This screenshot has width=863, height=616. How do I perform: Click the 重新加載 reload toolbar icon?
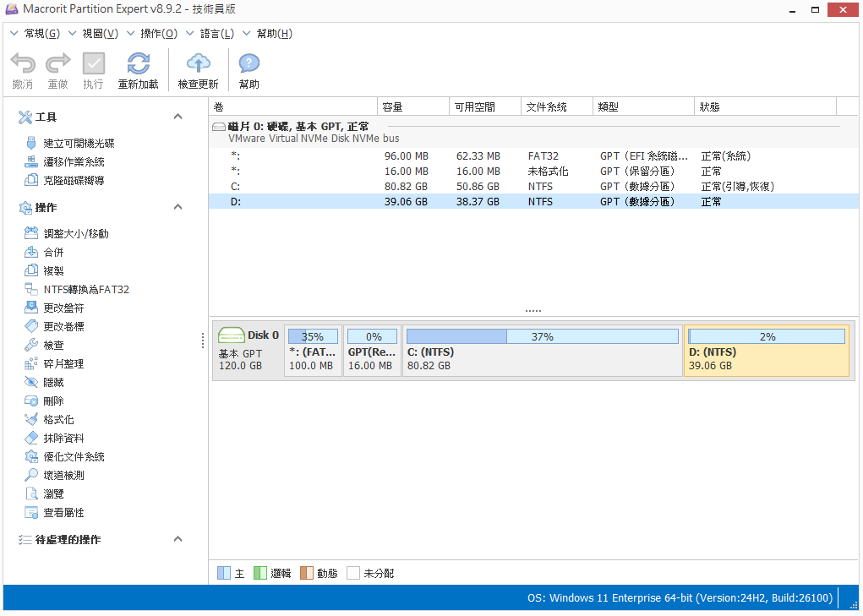(138, 64)
